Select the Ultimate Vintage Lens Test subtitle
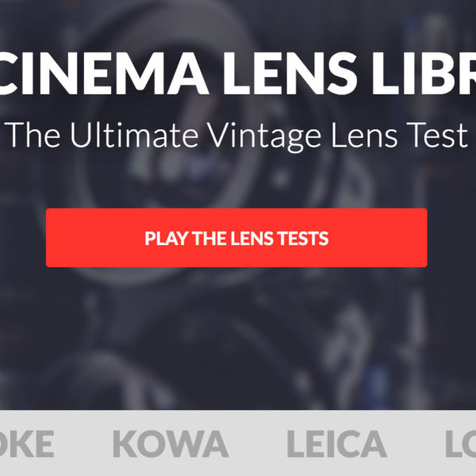 238,136
